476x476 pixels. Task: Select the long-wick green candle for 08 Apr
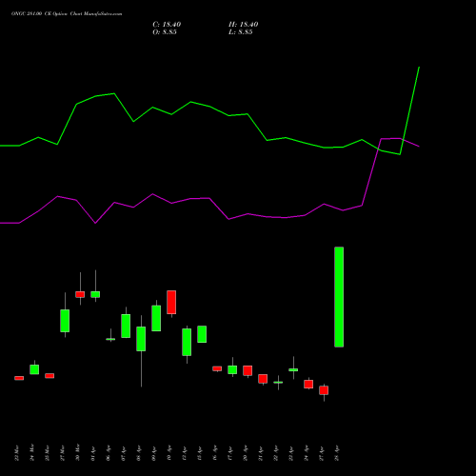click(x=141, y=339)
